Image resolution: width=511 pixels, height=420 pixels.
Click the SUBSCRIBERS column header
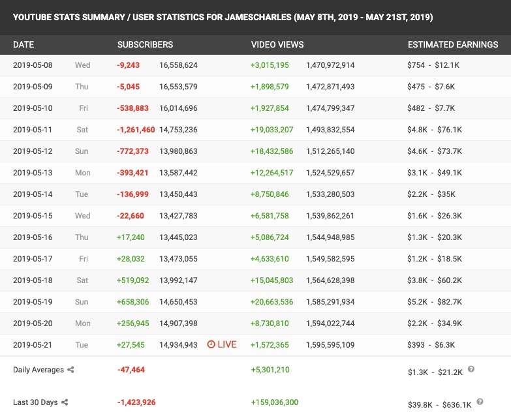pyautogui.click(x=145, y=44)
